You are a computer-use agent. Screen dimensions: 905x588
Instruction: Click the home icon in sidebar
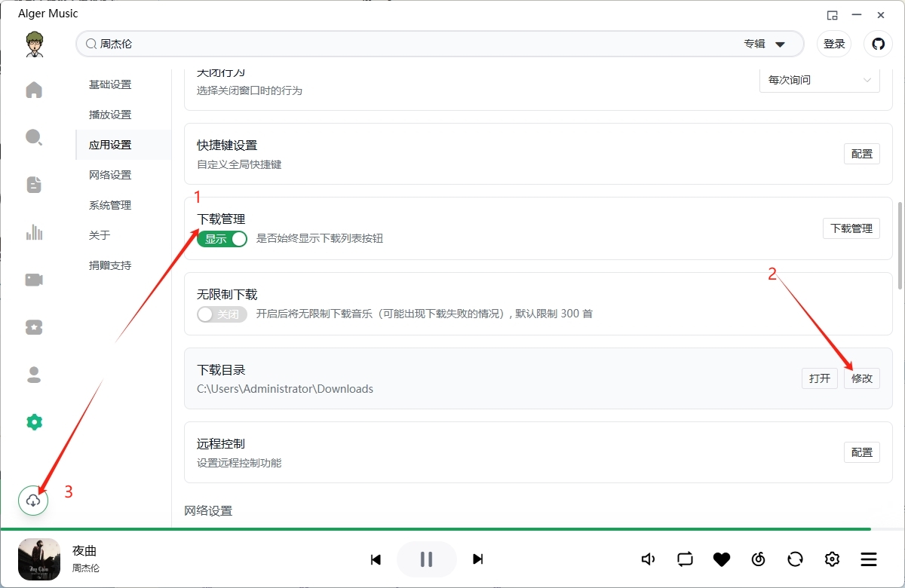click(34, 90)
